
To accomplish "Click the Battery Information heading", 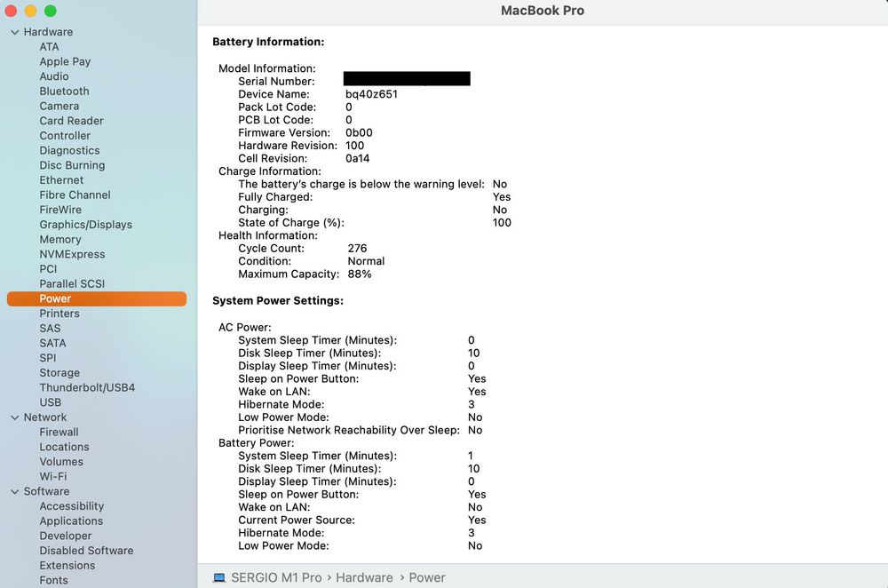I will (x=268, y=42).
